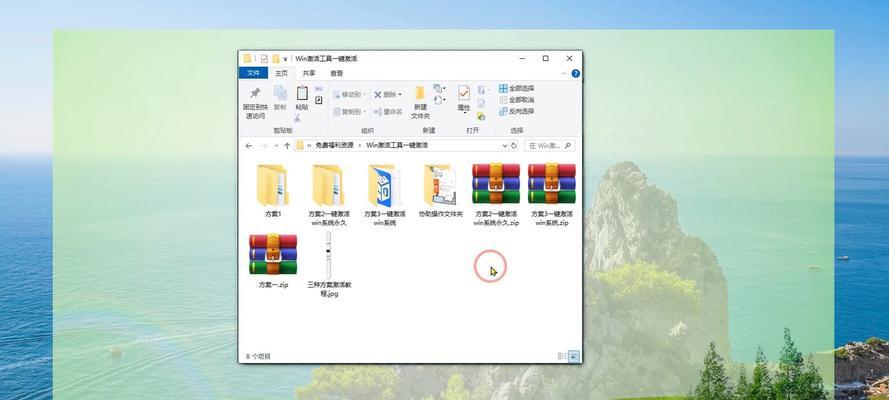Viewport: 889px width, 400px height.
Task: Select archive 方案2一键激活win系统永久.zip
Action: (x=496, y=194)
